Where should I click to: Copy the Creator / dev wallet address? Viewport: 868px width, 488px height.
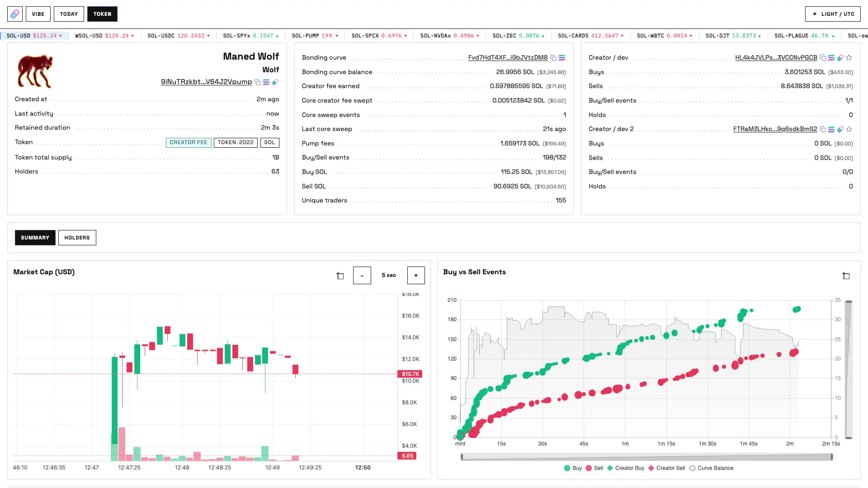coord(823,58)
